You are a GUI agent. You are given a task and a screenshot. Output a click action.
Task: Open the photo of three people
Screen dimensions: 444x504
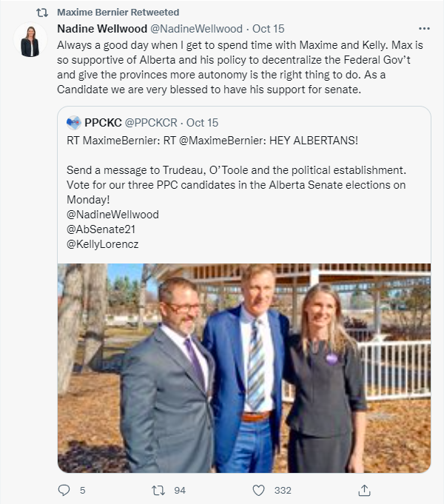(x=244, y=368)
